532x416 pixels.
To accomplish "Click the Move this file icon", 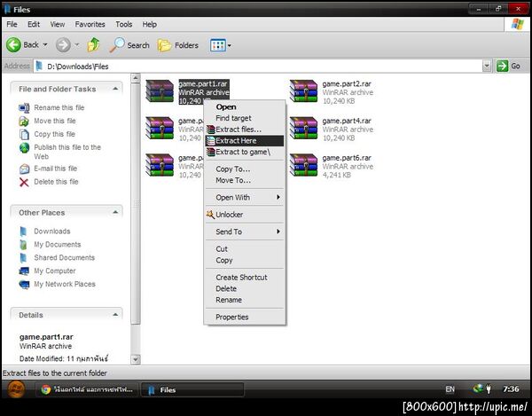I will [24, 122].
